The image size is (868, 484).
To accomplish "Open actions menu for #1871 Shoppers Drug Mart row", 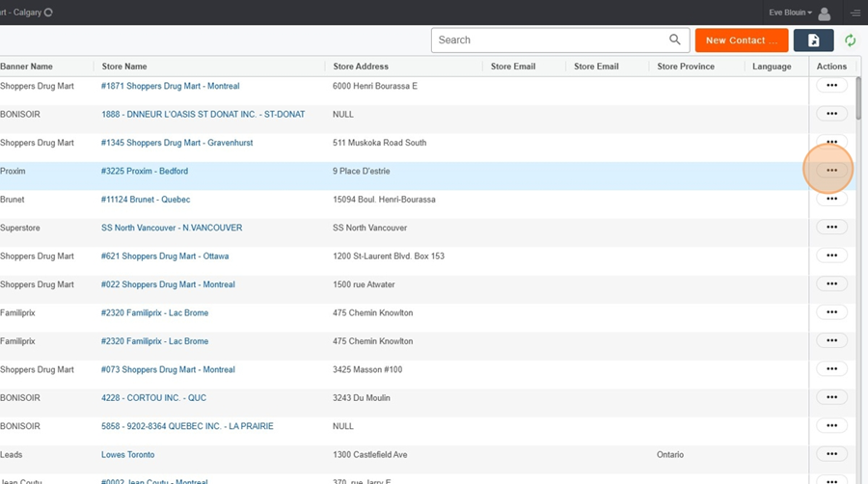I will click(x=831, y=85).
